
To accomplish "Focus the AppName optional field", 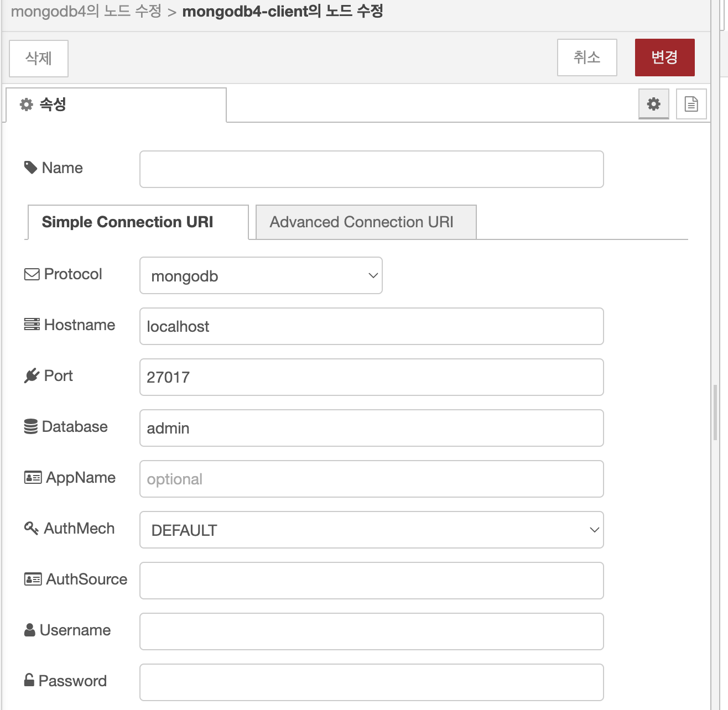I will tap(372, 479).
